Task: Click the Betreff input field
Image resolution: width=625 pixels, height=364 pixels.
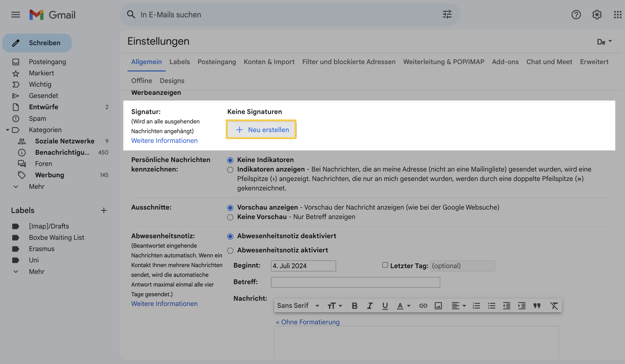Action: (x=355, y=282)
